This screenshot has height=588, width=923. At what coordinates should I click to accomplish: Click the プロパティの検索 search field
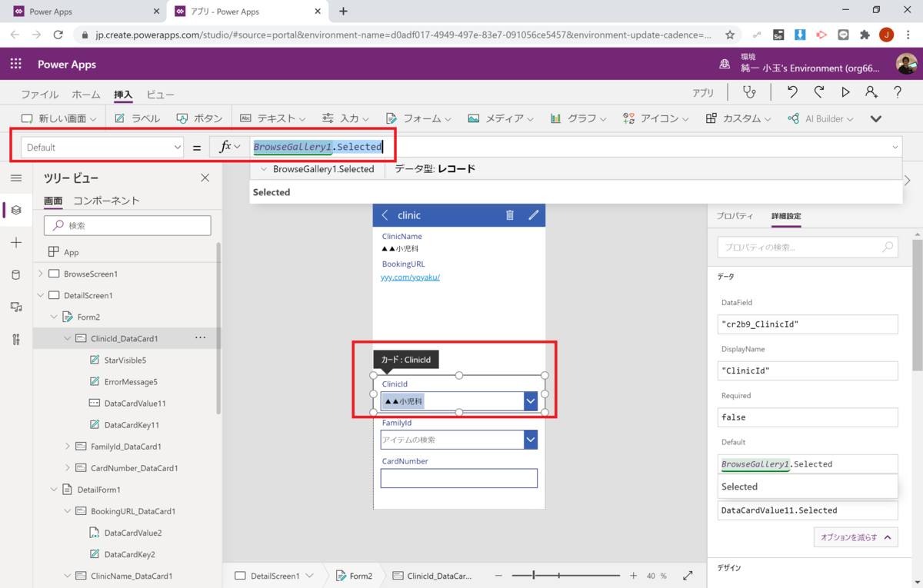tap(808, 247)
